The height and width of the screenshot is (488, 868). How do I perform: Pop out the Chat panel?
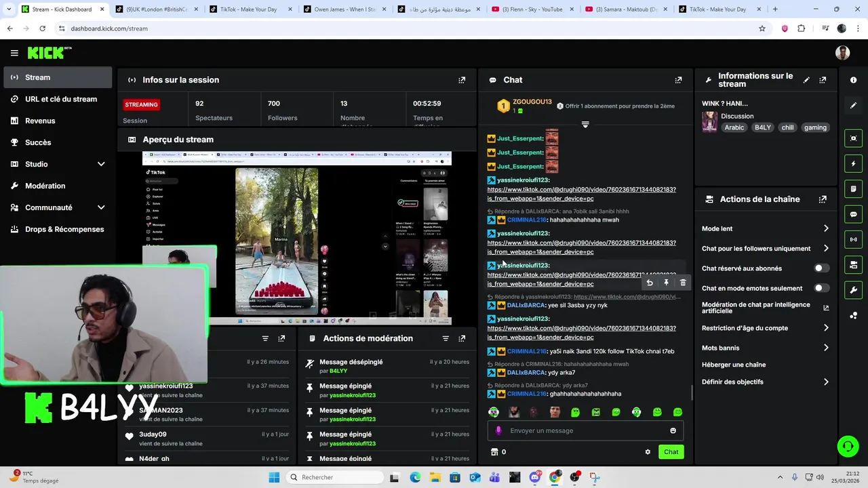[x=678, y=80]
